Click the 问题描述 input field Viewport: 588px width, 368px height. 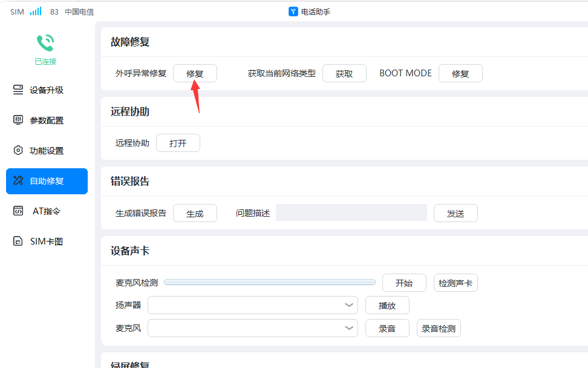click(351, 212)
